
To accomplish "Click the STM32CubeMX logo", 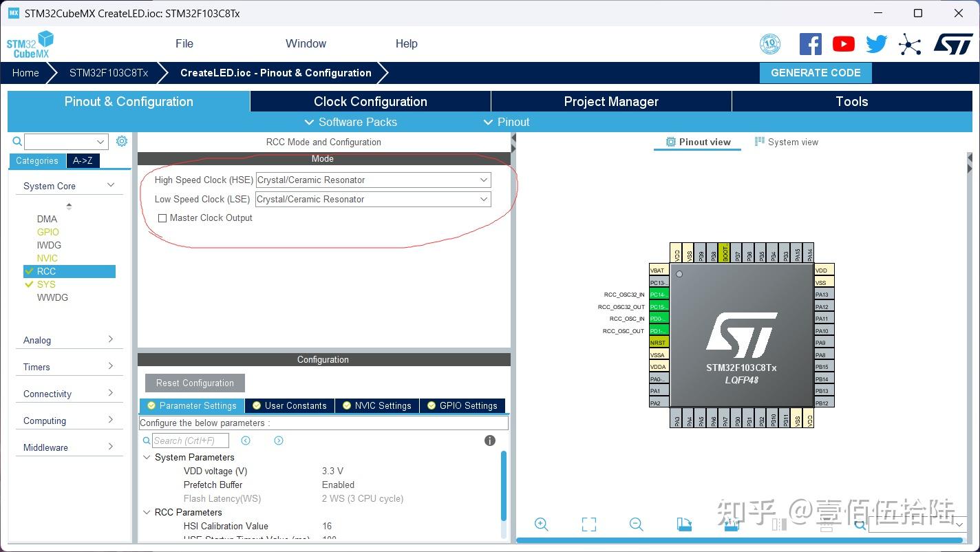I will (x=30, y=43).
